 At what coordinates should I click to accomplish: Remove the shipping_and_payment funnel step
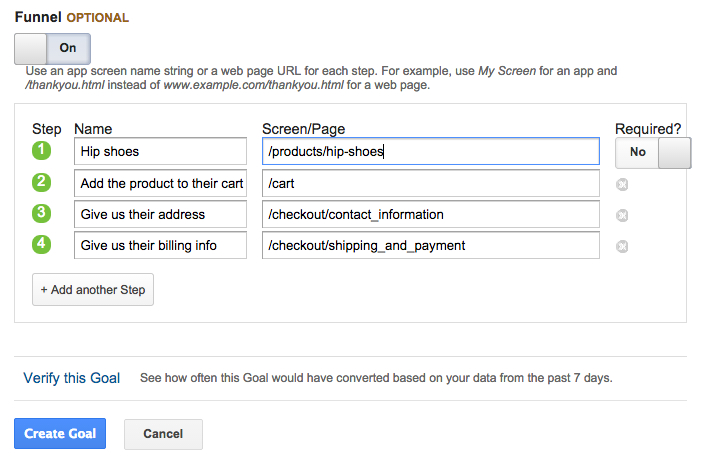(x=622, y=246)
